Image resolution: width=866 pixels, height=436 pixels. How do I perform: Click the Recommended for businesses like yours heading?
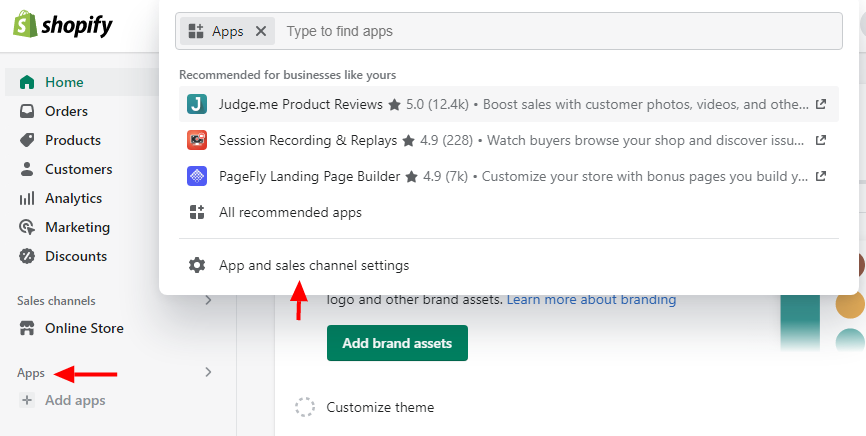[287, 75]
